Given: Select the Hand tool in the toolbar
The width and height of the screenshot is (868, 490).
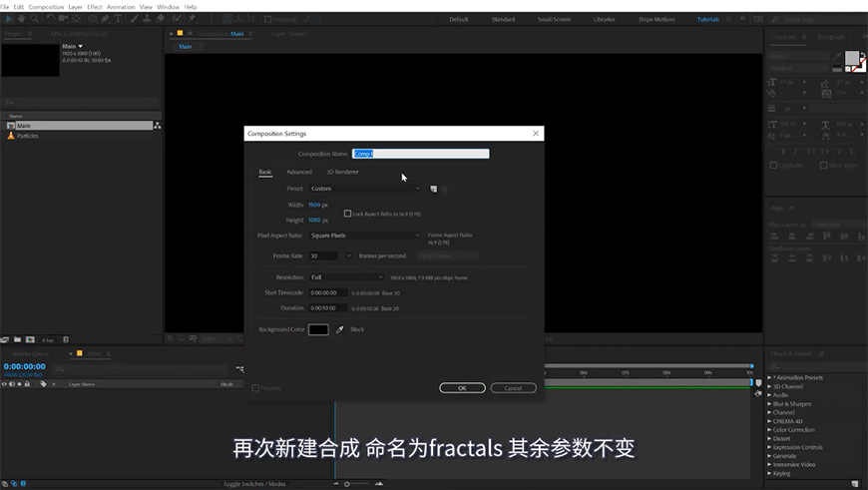Looking at the screenshot, I should point(21,18).
